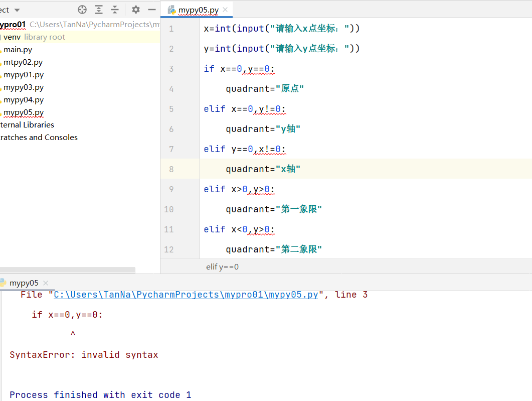The height and width of the screenshot is (401, 532).
Task: Select Scratches and Consoles node
Action: [x=39, y=138]
